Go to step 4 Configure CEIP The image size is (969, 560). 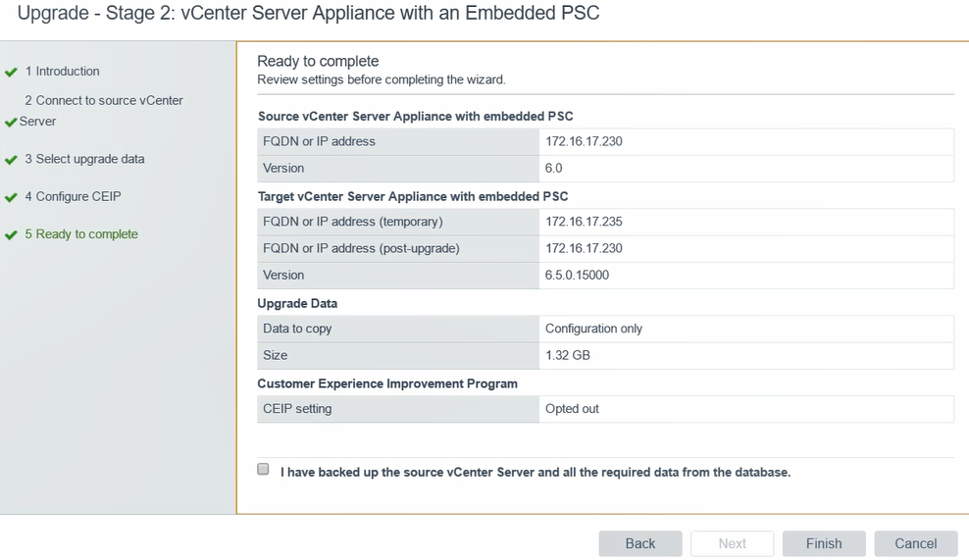73,196
